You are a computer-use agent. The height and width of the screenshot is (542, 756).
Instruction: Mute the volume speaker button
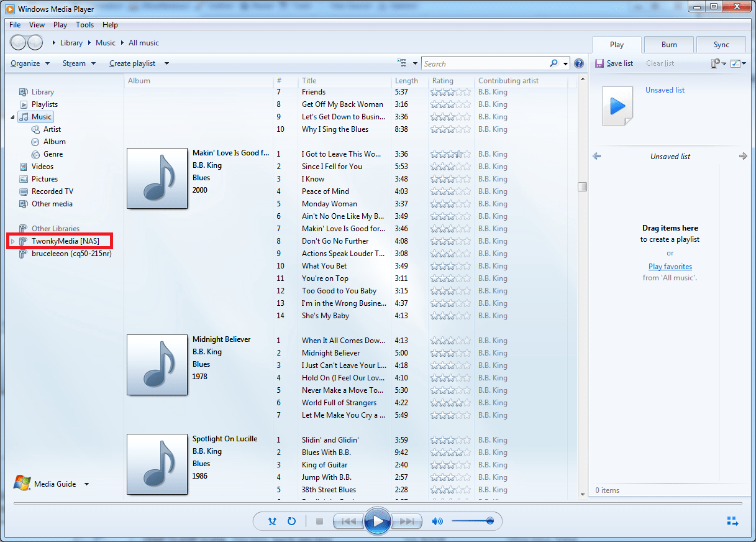pyautogui.click(x=437, y=521)
